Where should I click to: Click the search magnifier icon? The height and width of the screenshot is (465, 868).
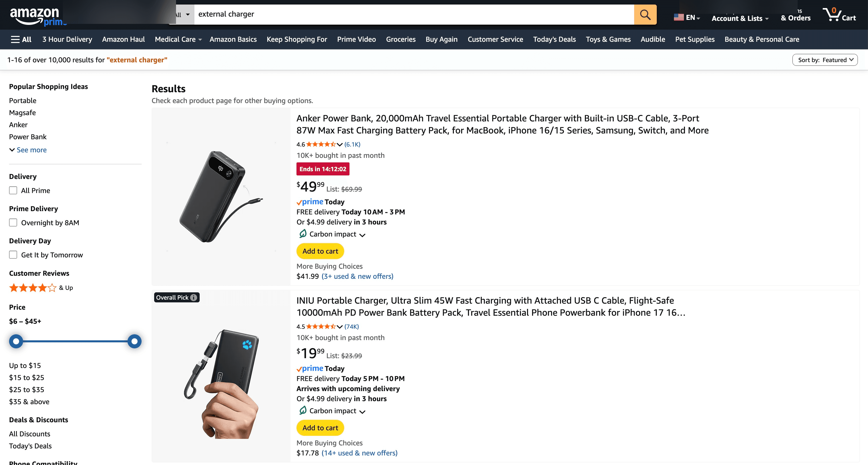(x=645, y=14)
